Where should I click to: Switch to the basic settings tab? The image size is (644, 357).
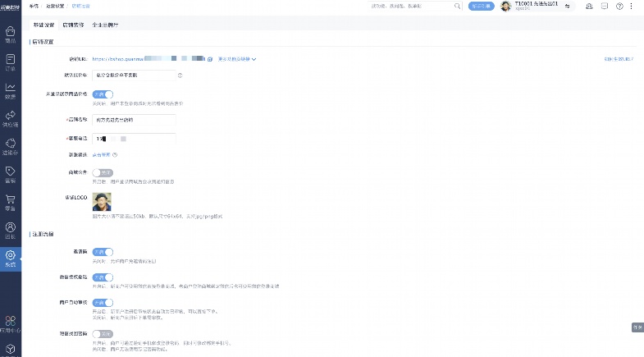(x=44, y=25)
